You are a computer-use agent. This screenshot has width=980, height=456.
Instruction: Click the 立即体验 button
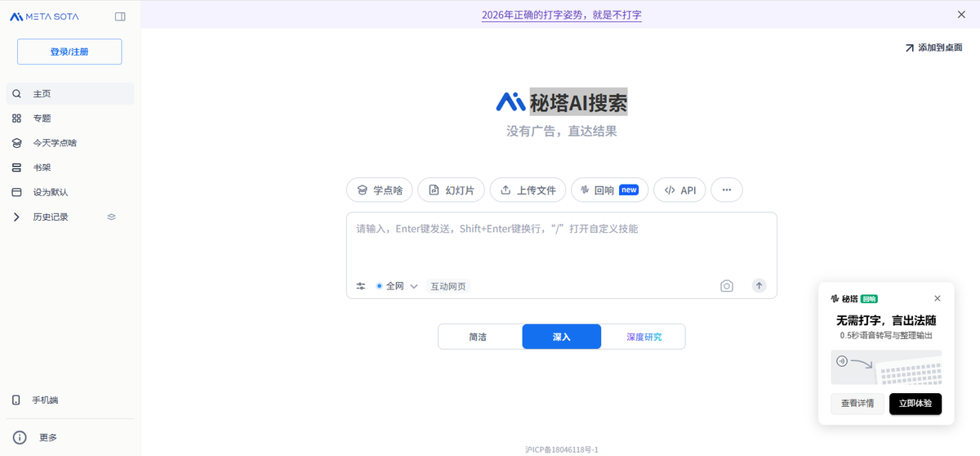(915, 403)
